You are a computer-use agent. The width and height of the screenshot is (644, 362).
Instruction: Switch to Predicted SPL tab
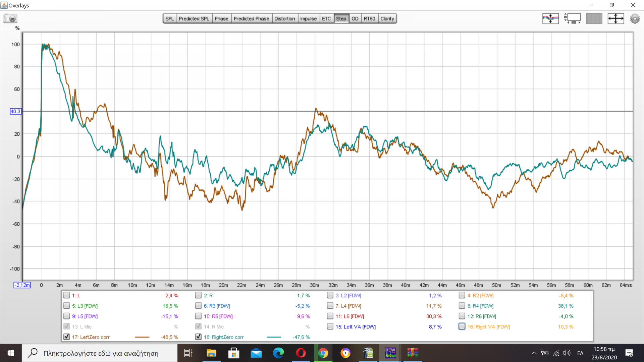[194, 19]
